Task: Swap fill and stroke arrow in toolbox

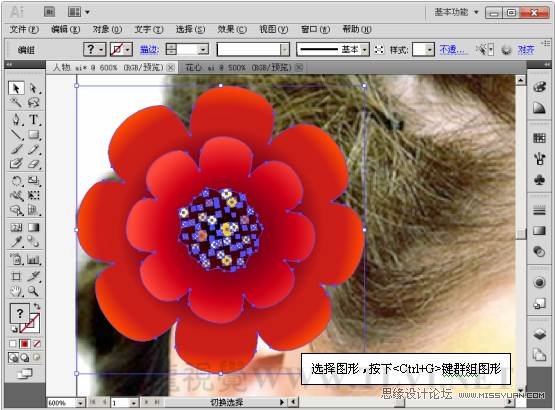Action: 37,306
